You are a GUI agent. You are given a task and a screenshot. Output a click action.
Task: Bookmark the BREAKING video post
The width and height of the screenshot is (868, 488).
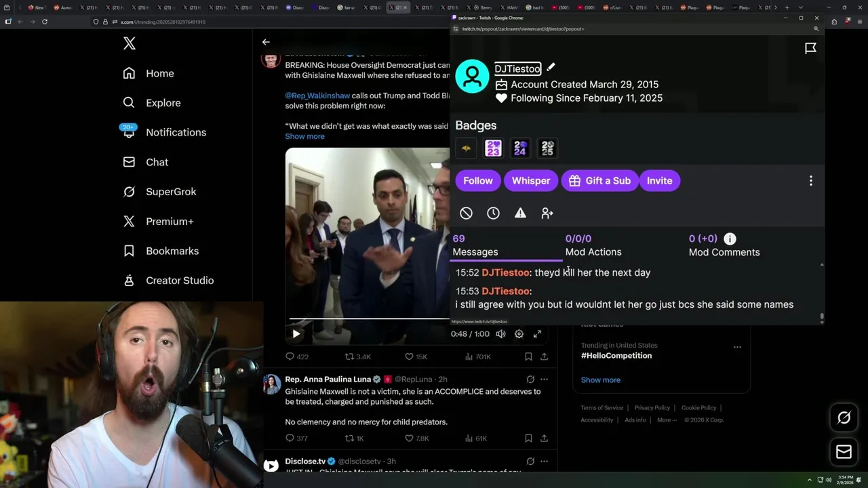(528, 357)
